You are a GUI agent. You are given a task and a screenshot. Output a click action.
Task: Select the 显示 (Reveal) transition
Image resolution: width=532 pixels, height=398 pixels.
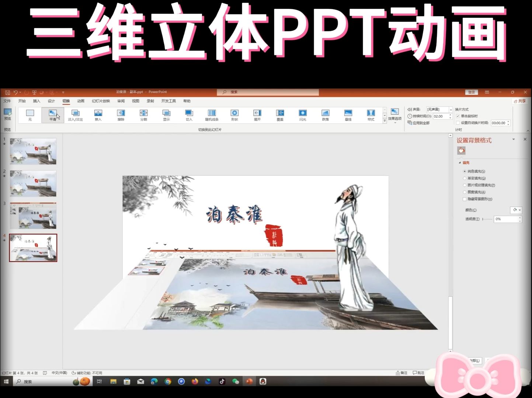[x=167, y=115]
